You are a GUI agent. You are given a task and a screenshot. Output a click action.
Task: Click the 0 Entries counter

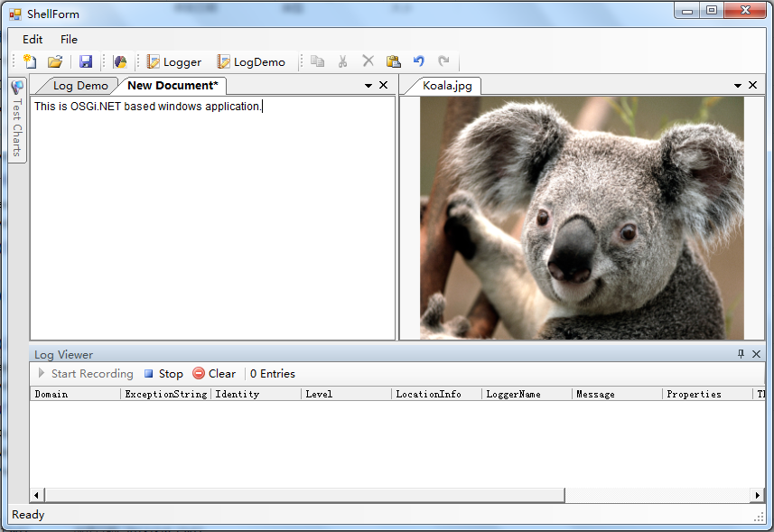[272, 373]
